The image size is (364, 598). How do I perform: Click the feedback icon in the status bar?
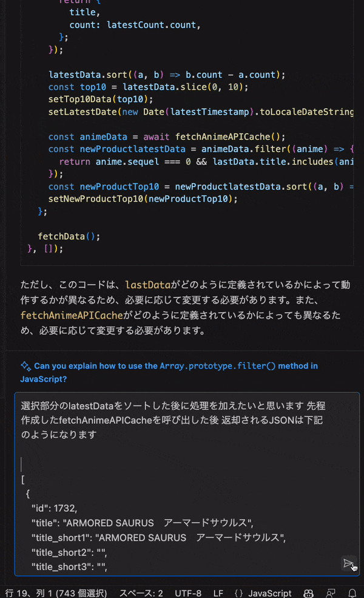[x=331, y=593]
